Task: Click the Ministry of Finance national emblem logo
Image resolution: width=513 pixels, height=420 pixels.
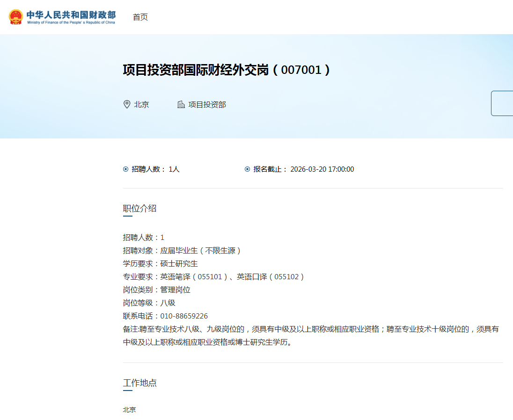Action: [x=17, y=17]
